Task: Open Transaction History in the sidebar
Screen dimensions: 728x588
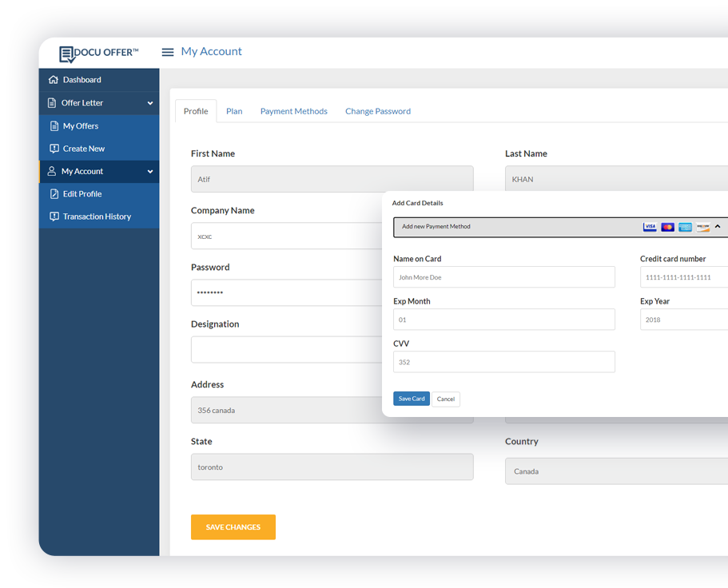Action: coord(97,217)
